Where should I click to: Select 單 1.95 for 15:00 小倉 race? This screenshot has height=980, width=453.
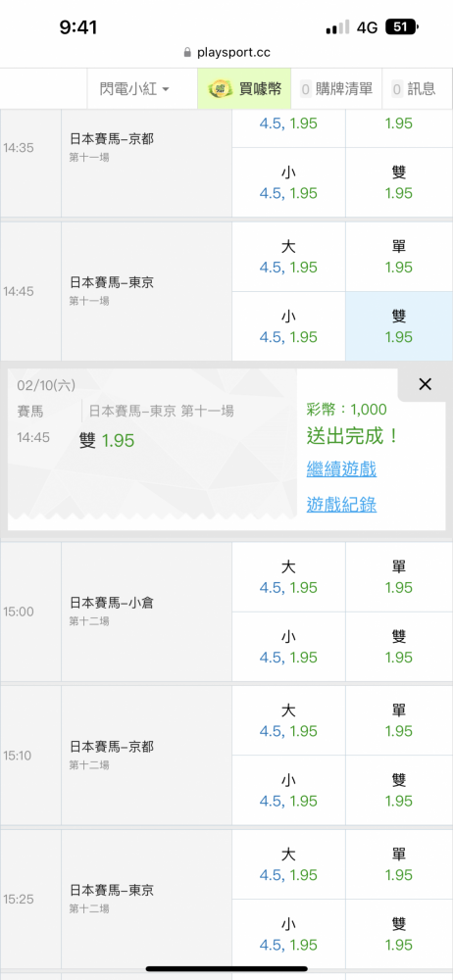tap(399, 577)
